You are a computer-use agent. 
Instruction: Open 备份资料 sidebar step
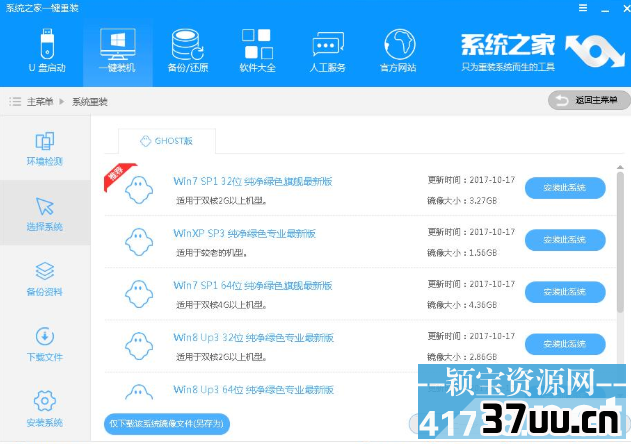pyautogui.click(x=45, y=279)
